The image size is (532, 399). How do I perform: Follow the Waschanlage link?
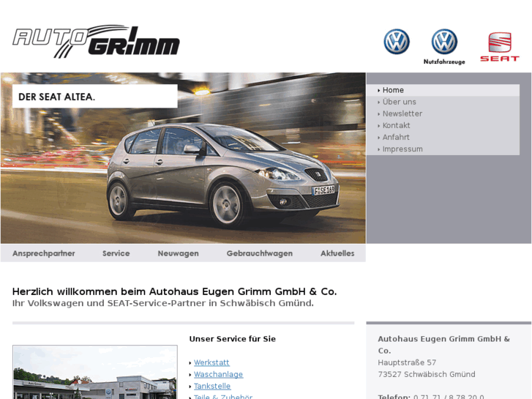point(218,375)
